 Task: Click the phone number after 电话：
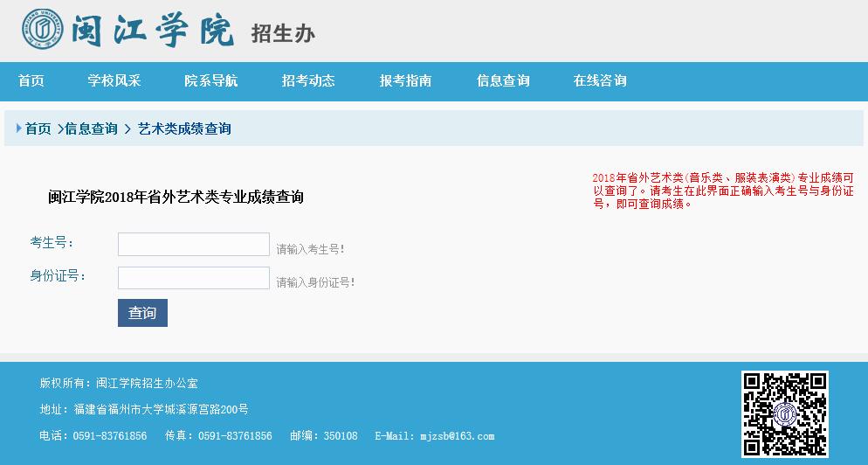point(110,435)
